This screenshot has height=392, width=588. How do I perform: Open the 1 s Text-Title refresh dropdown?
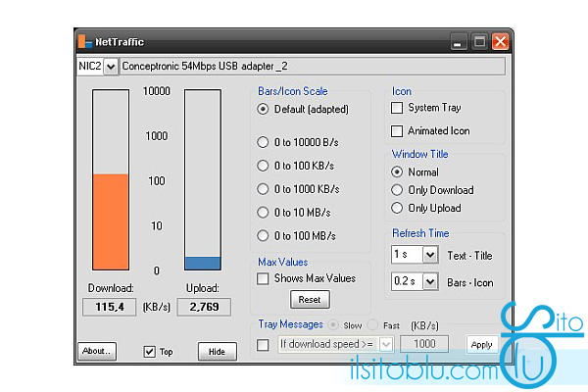point(430,255)
